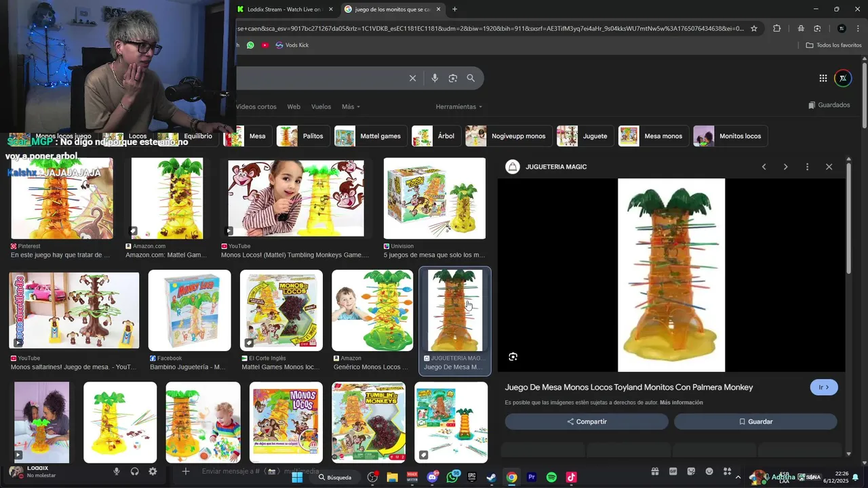Open Windows Start menu
Screen dimensions: 868x488
pyautogui.click(x=297, y=477)
